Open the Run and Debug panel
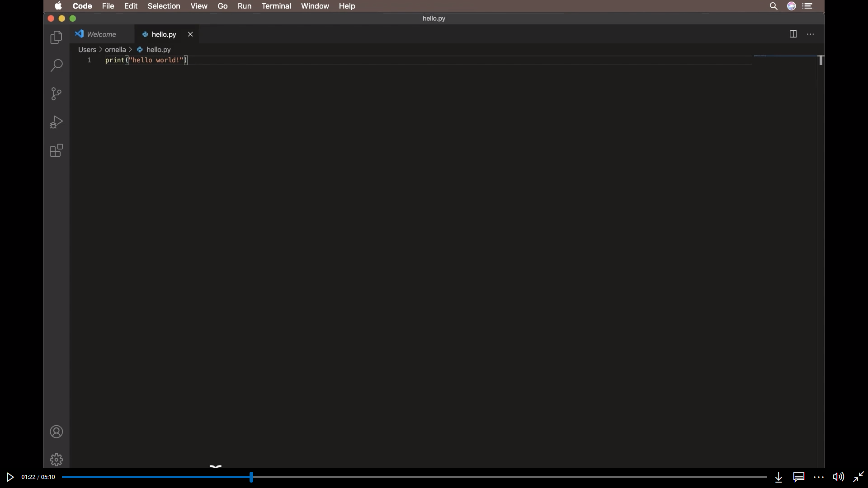 pos(56,122)
